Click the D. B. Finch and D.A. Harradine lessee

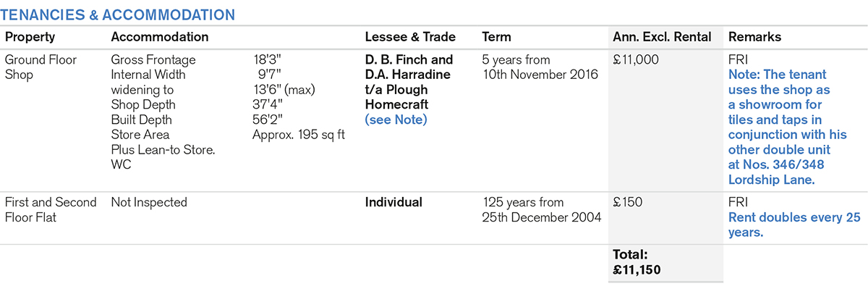[x=409, y=67]
